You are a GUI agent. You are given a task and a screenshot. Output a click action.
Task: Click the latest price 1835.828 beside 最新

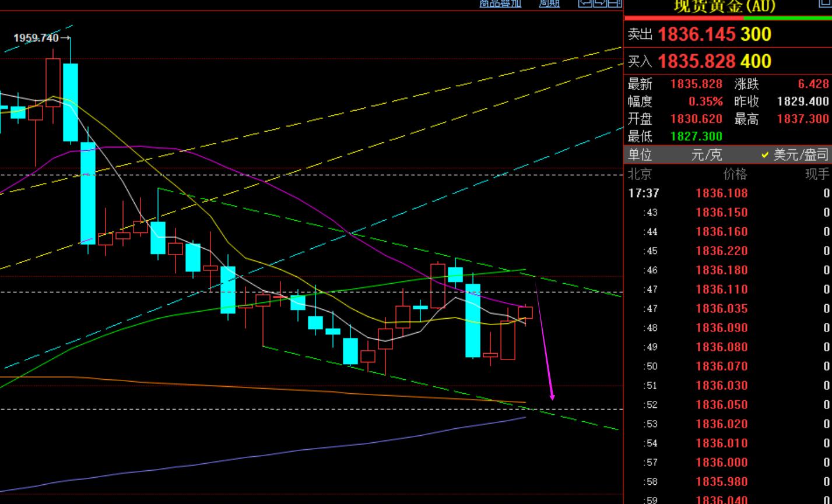pos(696,84)
